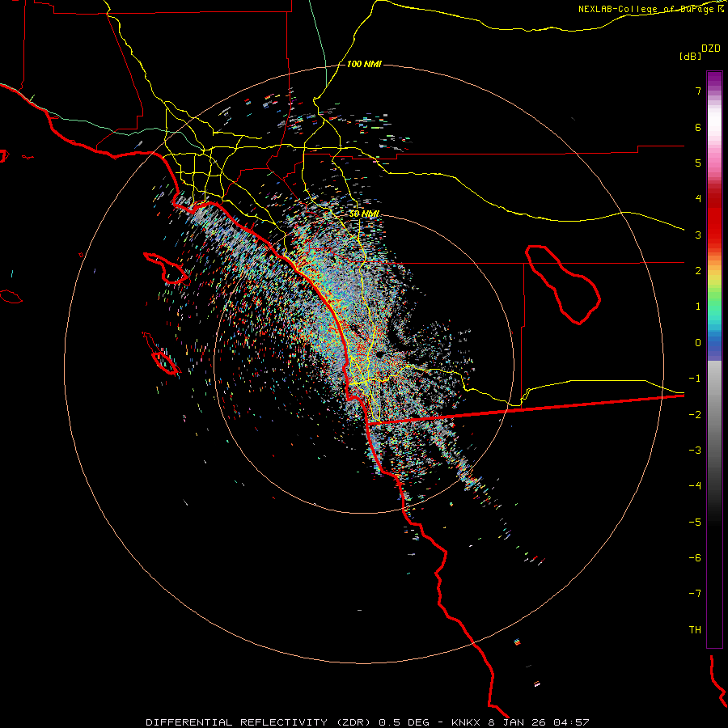
Task: Click the 7 value on color scale
Action: pyautogui.click(x=698, y=91)
